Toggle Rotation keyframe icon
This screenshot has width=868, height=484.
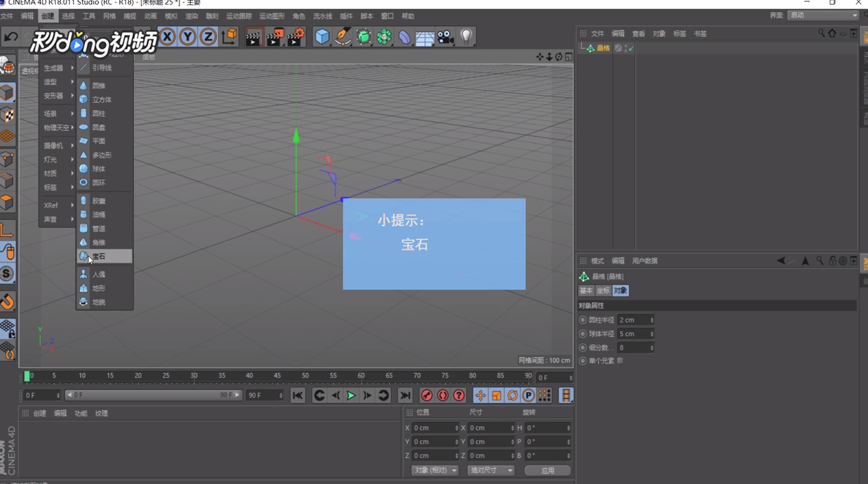coord(512,396)
